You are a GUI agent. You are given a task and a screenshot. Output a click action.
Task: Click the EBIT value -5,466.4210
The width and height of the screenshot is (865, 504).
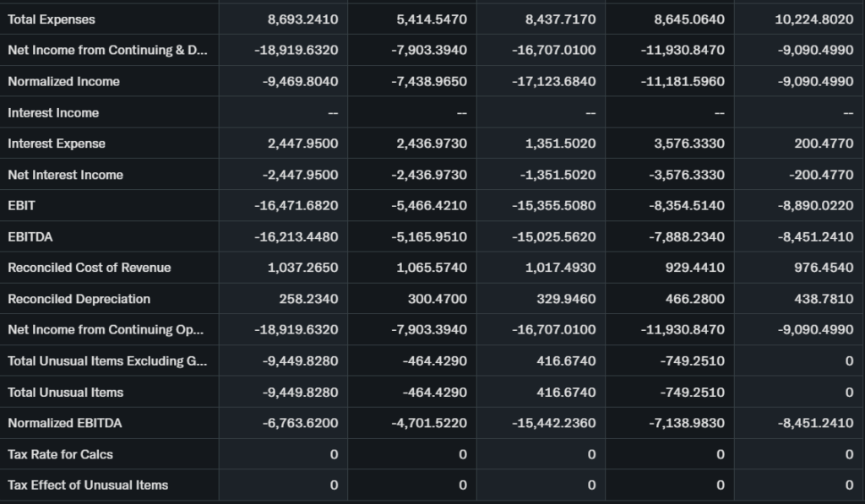(x=429, y=206)
